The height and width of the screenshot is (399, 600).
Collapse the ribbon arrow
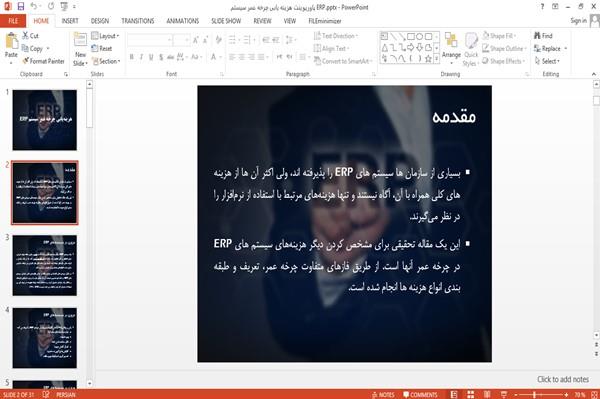(x=594, y=74)
